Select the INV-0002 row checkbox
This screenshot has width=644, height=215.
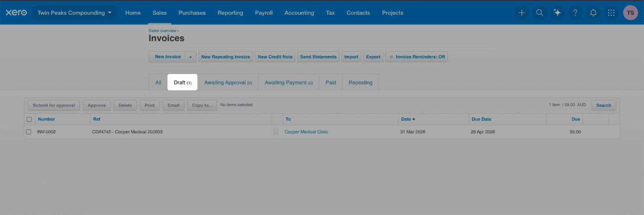(29, 132)
